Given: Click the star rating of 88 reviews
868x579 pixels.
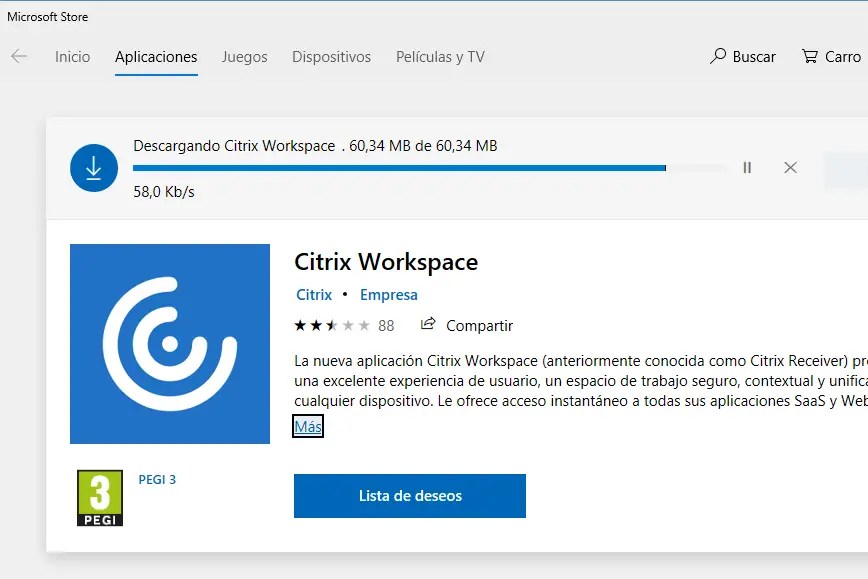Looking at the screenshot, I should [x=344, y=325].
